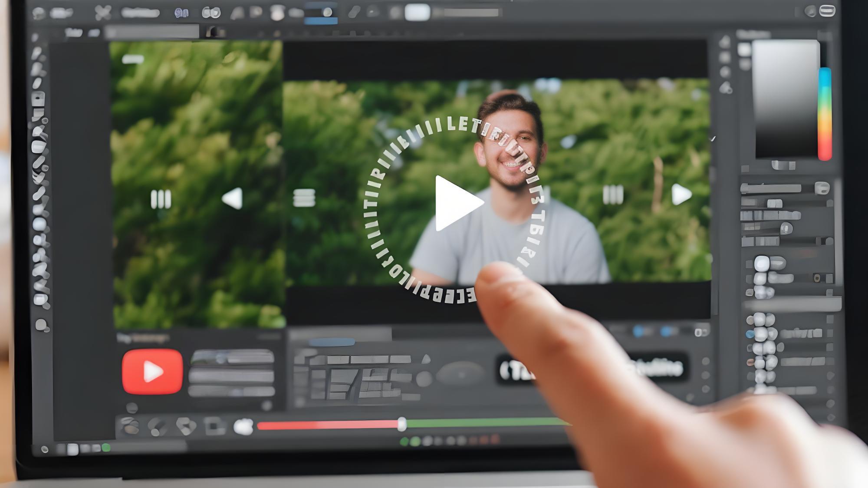Screen dimensions: 868x488
Task: Open the three-line hamburger icon on video
Action: pyautogui.click(x=304, y=198)
